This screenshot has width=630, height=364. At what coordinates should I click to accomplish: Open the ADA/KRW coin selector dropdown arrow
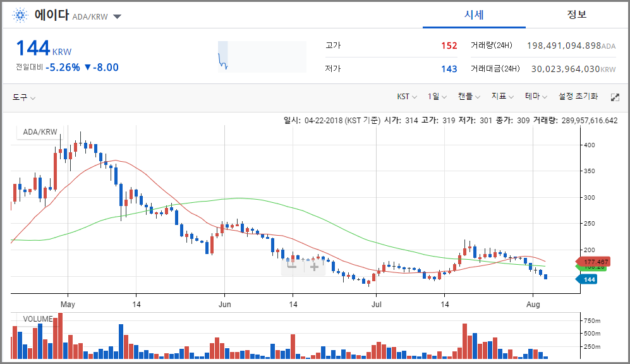(x=117, y=17)
